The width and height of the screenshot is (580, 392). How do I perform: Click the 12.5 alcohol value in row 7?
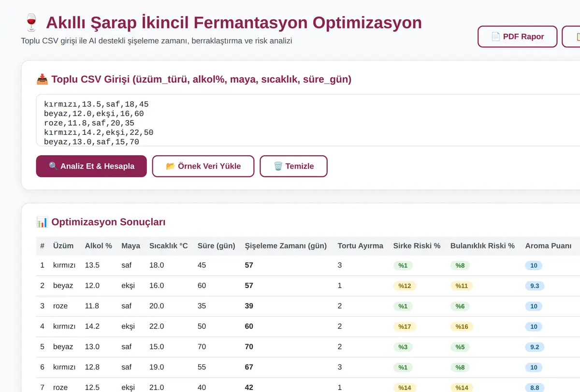pos(92,387)
